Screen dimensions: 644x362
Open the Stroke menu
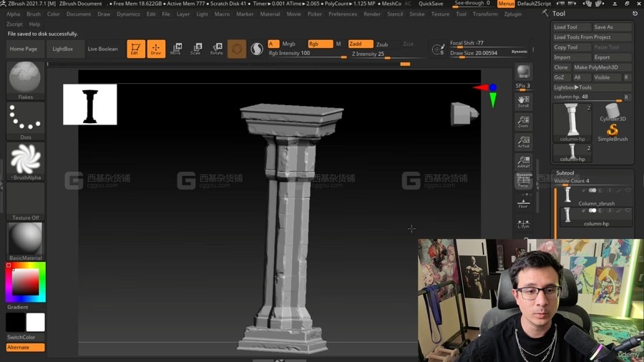tap(417, 14)
